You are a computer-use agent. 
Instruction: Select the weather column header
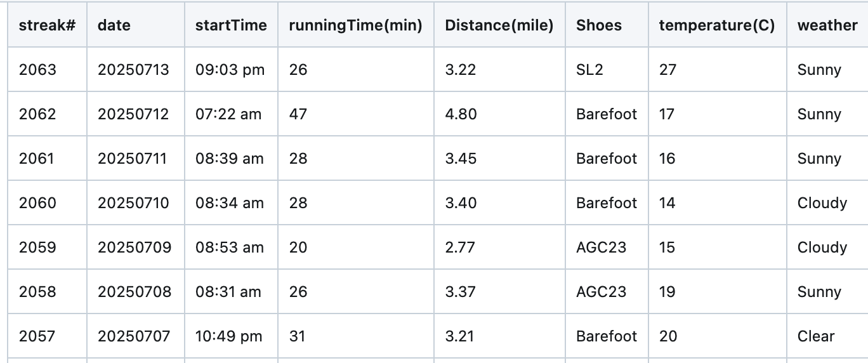tap(827, 25)
